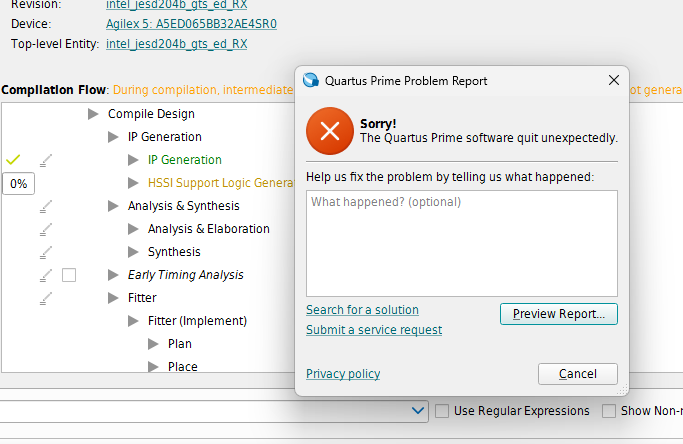
Task: Select the Synthesis task label
Action: [x=174, y=252]
